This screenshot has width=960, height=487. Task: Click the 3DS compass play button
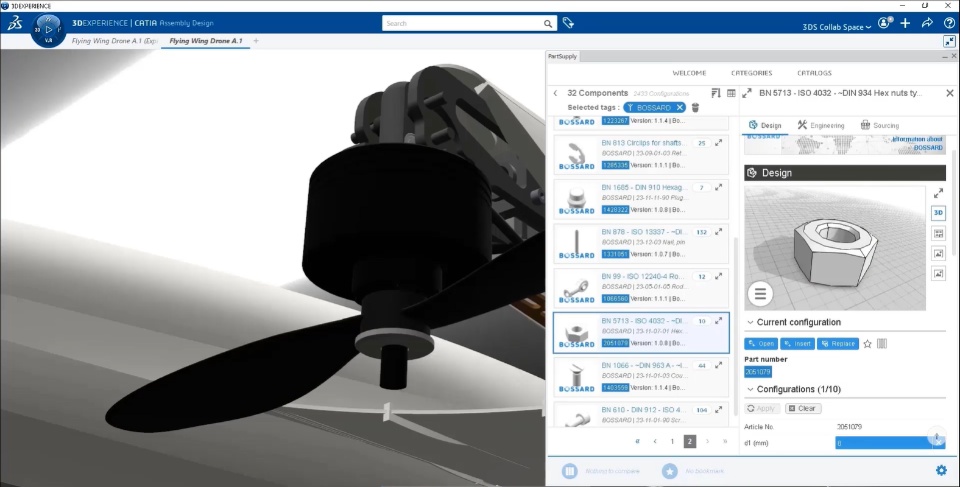click(49, 29)
